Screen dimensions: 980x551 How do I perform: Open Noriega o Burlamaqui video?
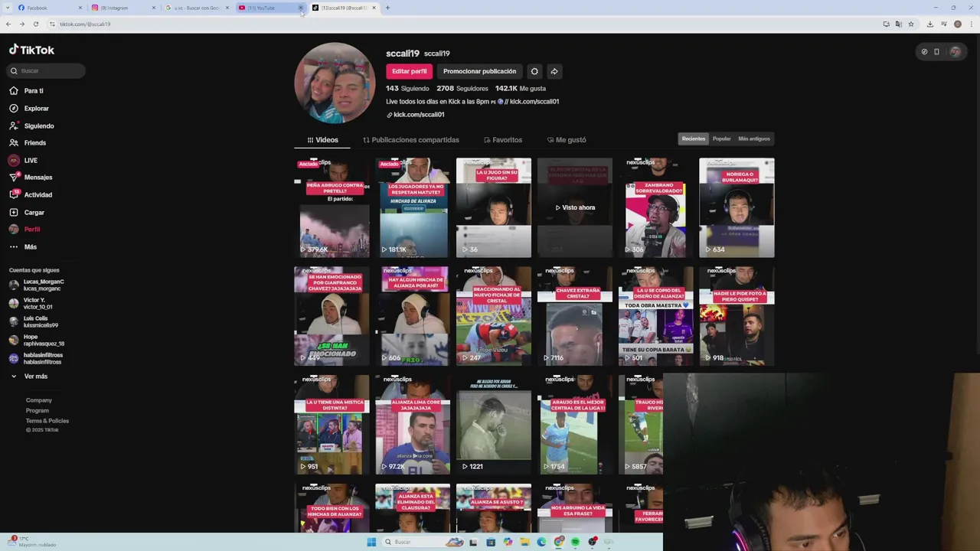pyautogui.click(x=737, y=207)
